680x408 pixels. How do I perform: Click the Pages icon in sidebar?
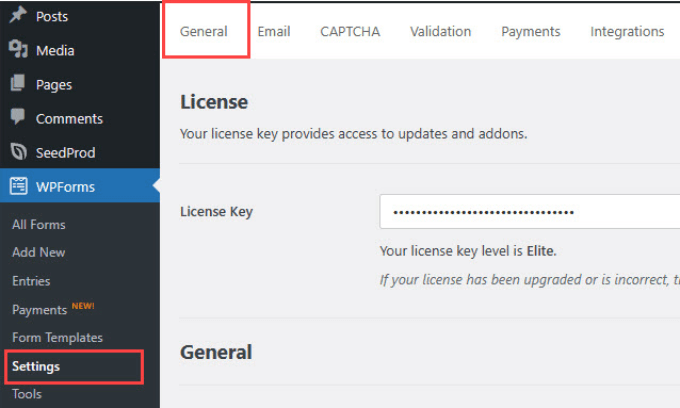(18, 85)
